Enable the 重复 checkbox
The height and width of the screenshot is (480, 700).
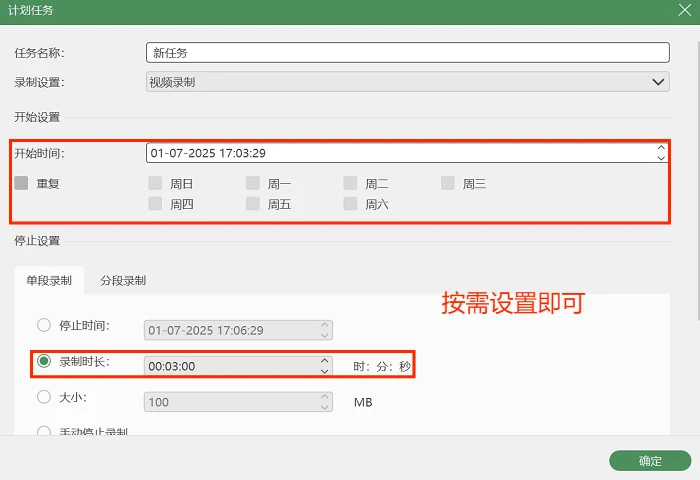[21, 183]
